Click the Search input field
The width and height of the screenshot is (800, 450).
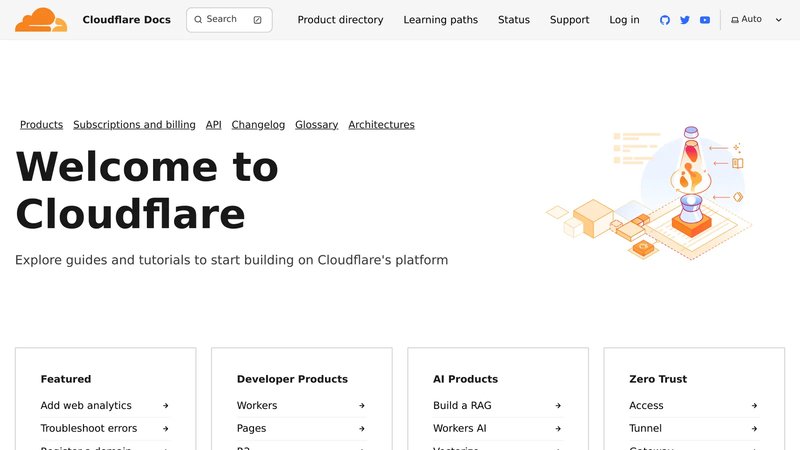[x=229, y=20]
